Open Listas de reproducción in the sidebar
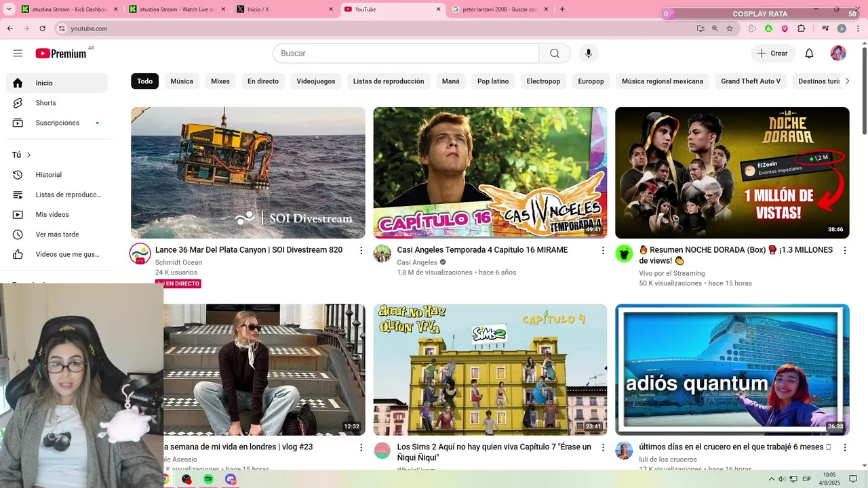868x488 pixels. 57,195
